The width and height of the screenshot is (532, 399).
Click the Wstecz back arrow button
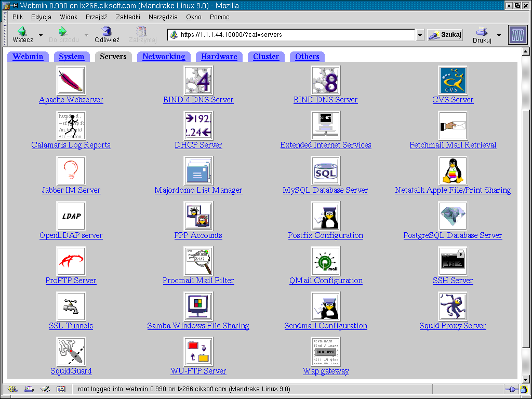23,35
